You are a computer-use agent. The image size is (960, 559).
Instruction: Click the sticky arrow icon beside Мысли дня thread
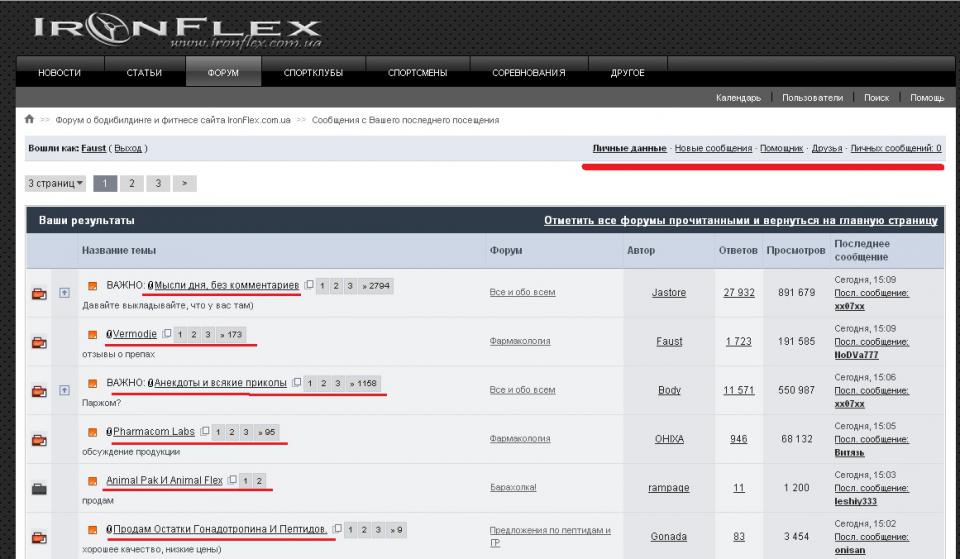pos(65,293)
